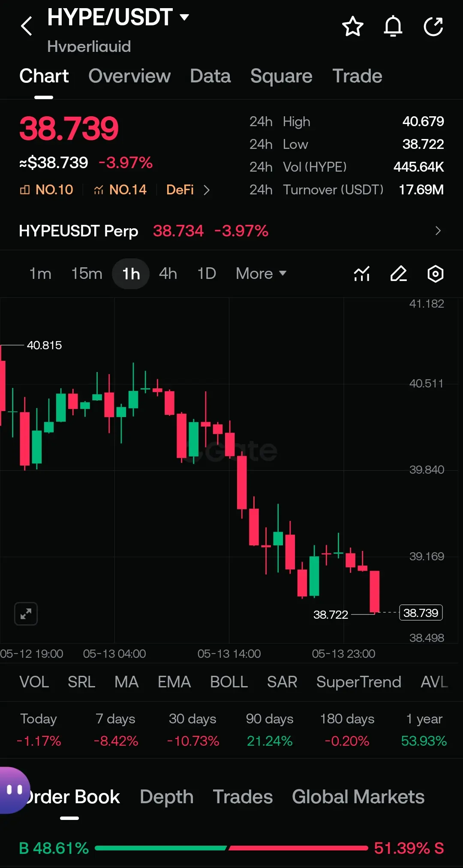The width and height of the screenshot is (463, 868).
Task: Switch to the Data tab
Action: tap(210, 76)
